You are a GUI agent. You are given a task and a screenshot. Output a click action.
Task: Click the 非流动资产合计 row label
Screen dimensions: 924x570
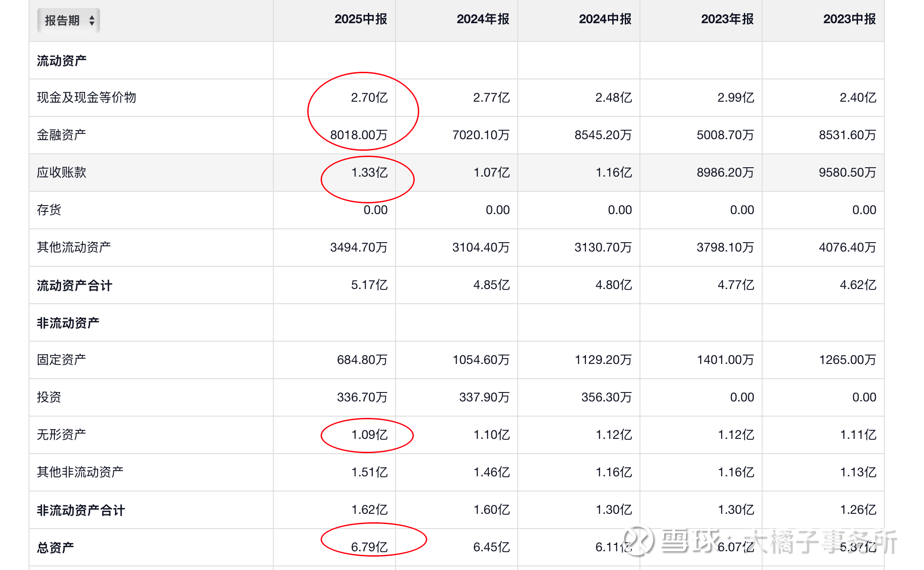point(80,510)
